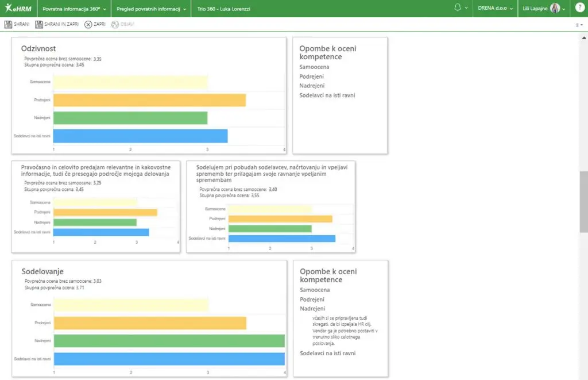Open the help question mark icon

click(x=580, y=7)
